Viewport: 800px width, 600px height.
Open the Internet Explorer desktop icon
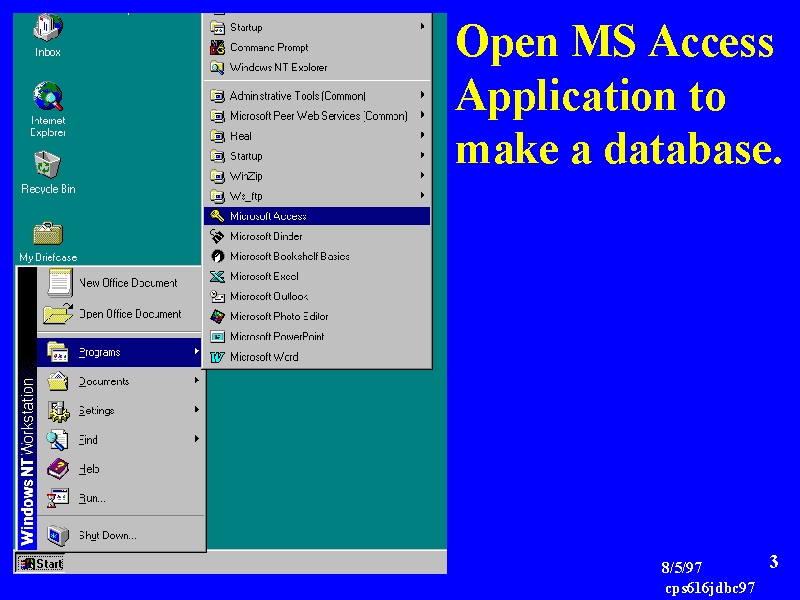47,109
